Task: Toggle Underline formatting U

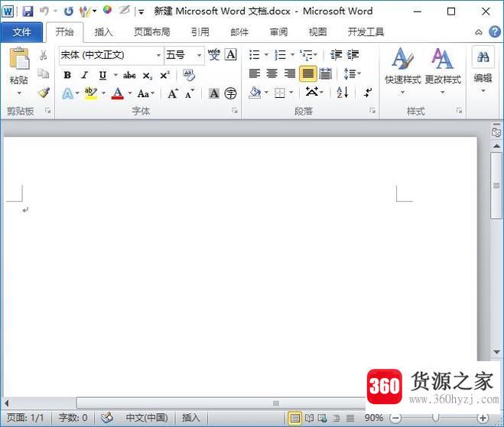Action: (102, 75)
